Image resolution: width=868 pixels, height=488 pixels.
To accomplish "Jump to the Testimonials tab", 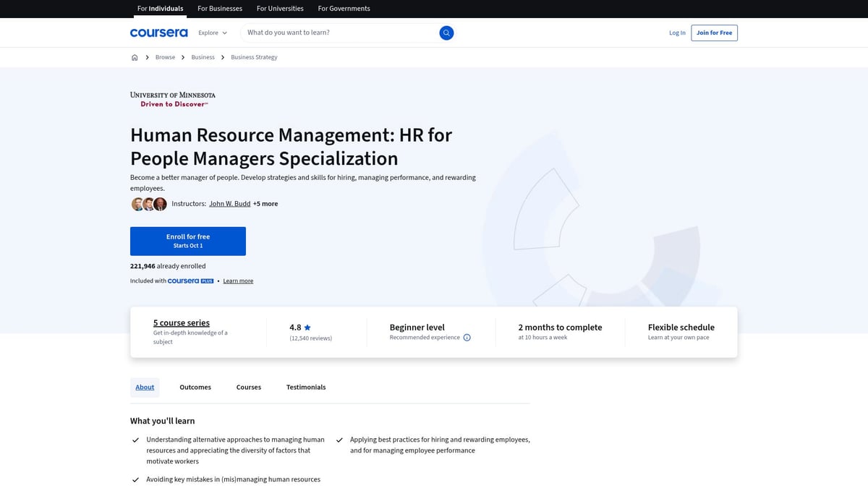I will [306, 388].
